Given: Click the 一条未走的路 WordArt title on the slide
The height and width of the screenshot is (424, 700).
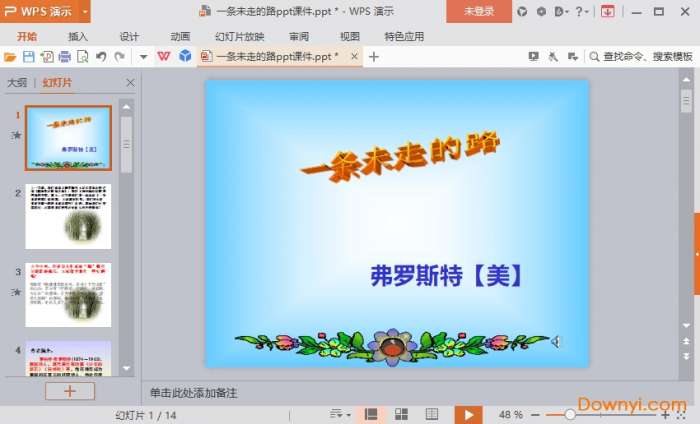Looking at the screenshot, I should 400,157.
